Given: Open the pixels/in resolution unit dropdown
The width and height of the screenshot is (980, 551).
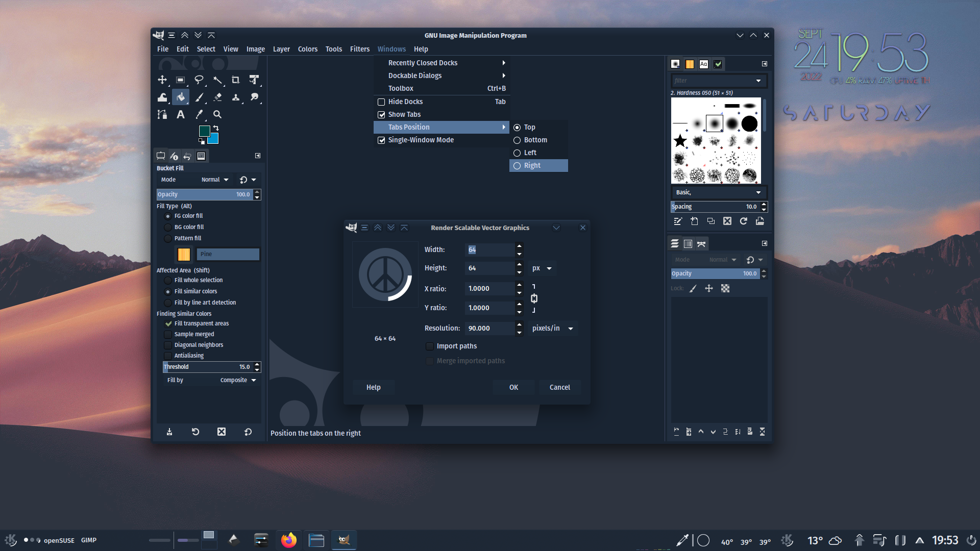Looking at the screenshot, I should (553, 328).
